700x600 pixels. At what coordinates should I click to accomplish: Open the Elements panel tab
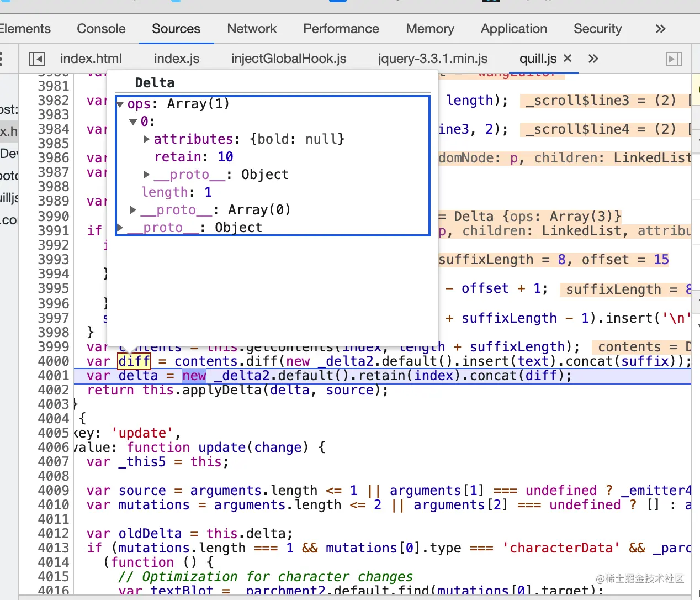(x=24, y=29)
